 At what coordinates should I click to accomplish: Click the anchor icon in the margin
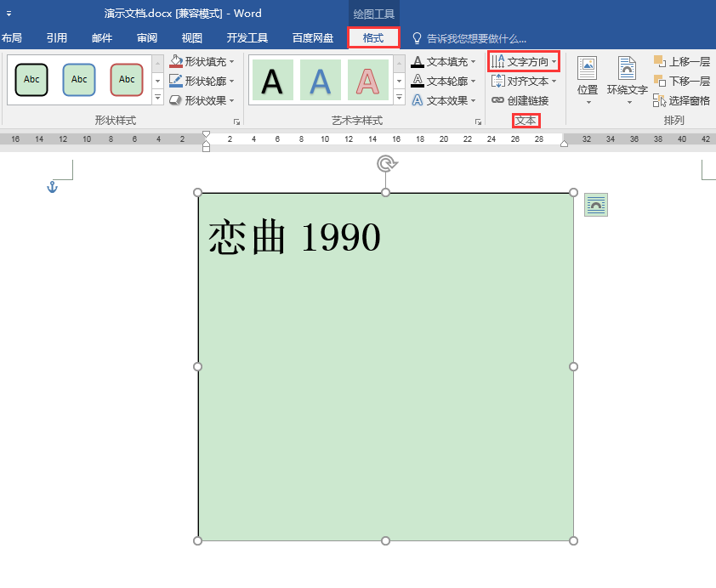[x=52, y=187]
